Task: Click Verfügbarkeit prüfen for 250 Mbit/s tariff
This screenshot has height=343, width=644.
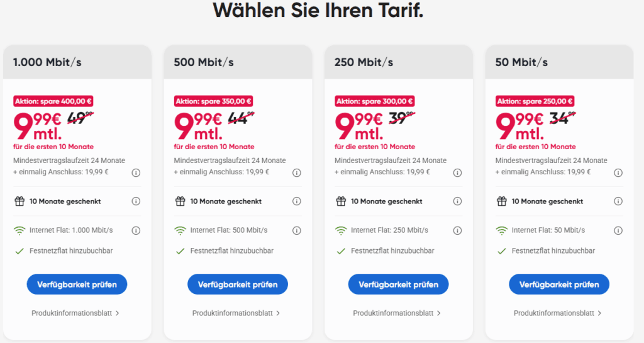Action: (x=398, y=284)
